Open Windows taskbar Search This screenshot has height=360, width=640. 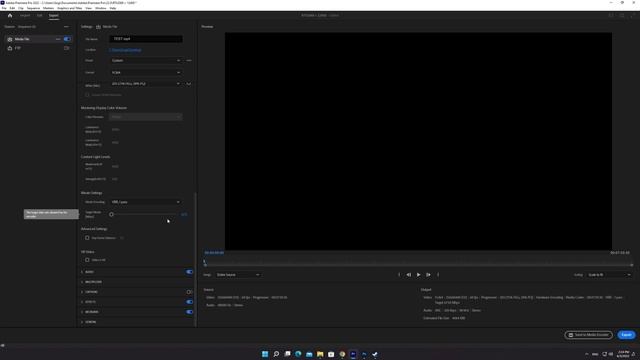(x=276, y=354)
